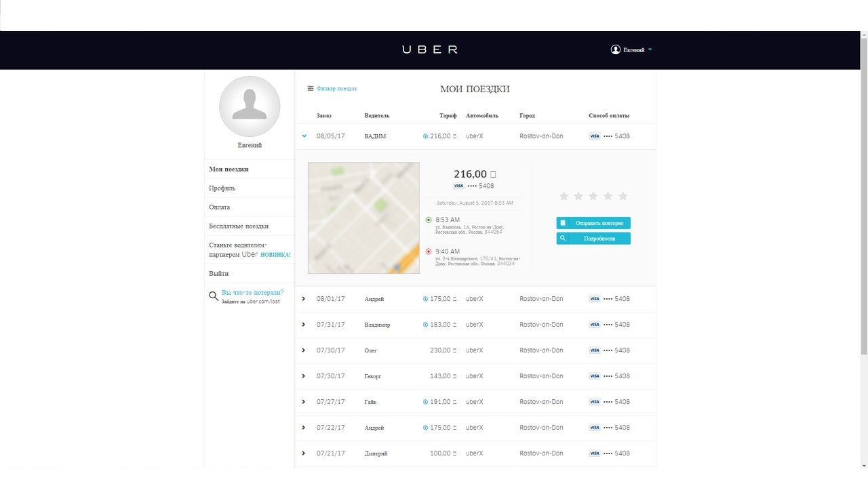Click scrollbar down arrow

tap(864, 465)
